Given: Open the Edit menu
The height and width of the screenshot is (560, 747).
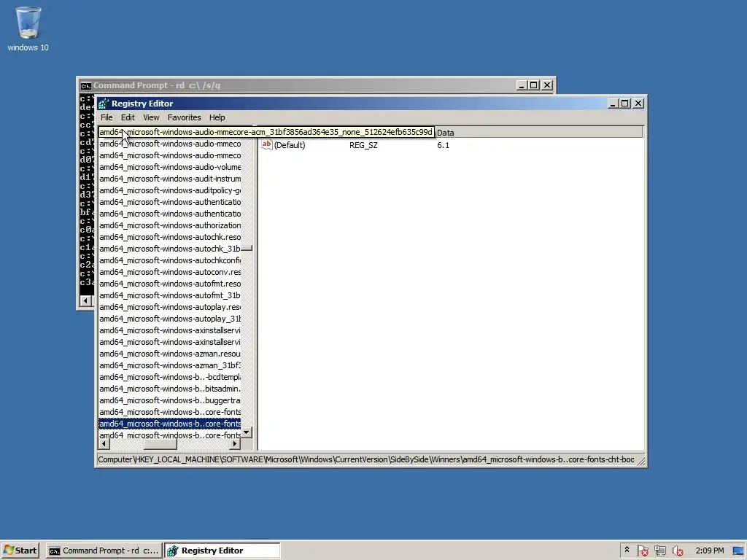Looking at the screenshot, I should [x=128, y=117].
